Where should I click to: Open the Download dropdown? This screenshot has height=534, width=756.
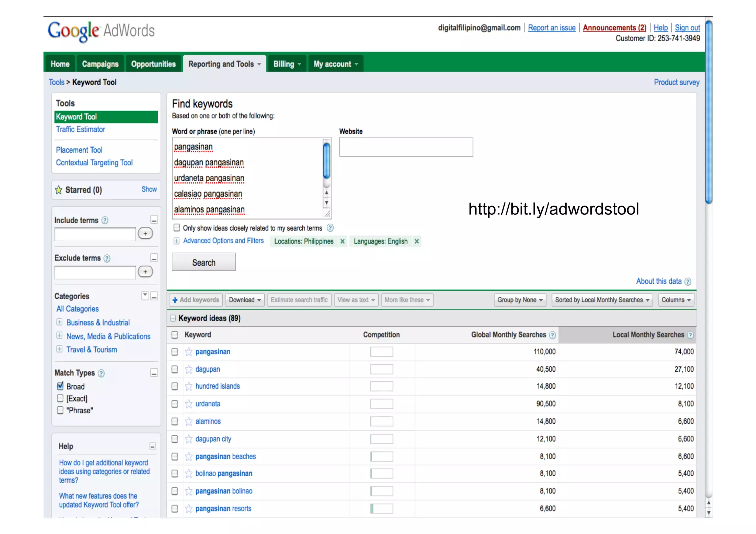245,300
